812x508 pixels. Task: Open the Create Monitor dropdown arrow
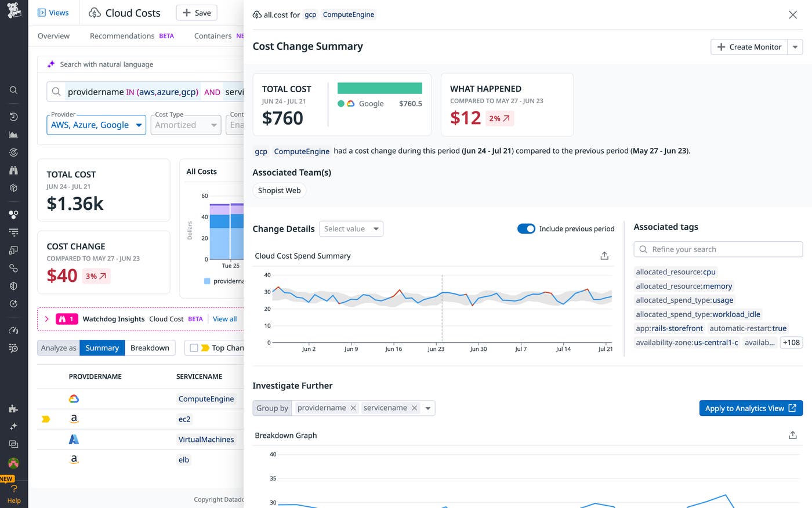(795, 47)
